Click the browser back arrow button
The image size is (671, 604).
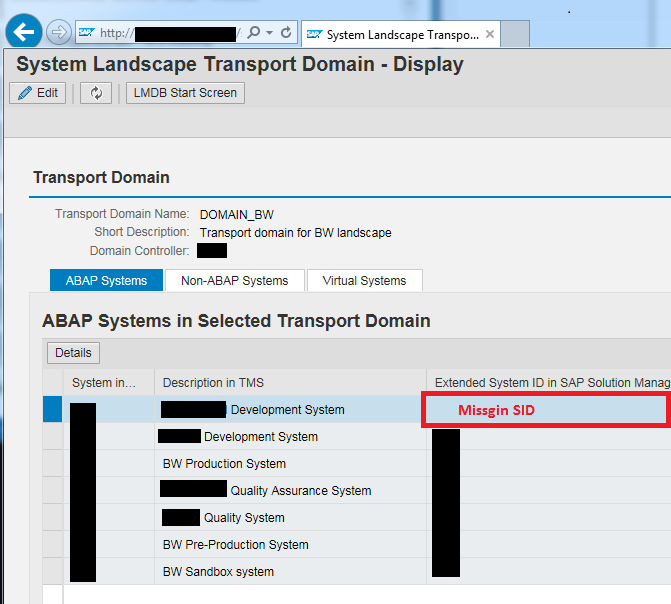pyautogui.click(x=24, y=32)
